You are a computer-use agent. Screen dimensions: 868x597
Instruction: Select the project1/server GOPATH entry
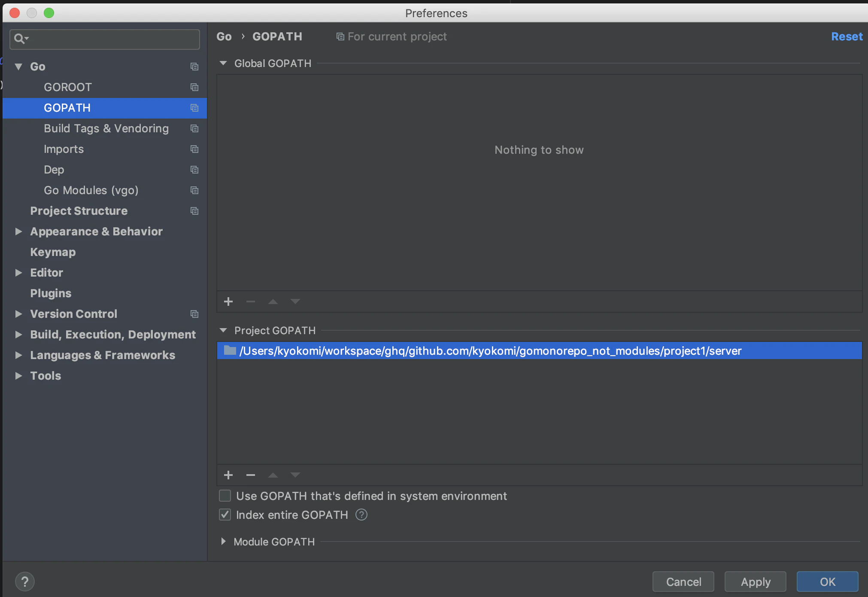click(540, 350)
